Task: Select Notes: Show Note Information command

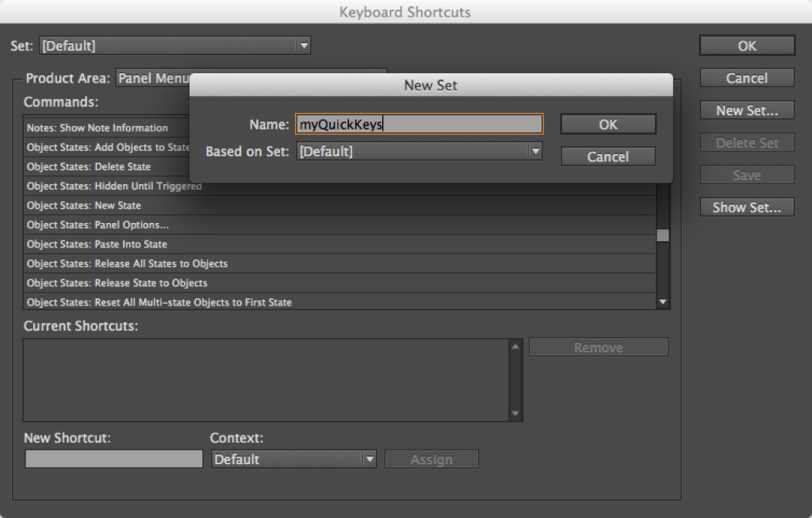Action: [x=98, y=128]
